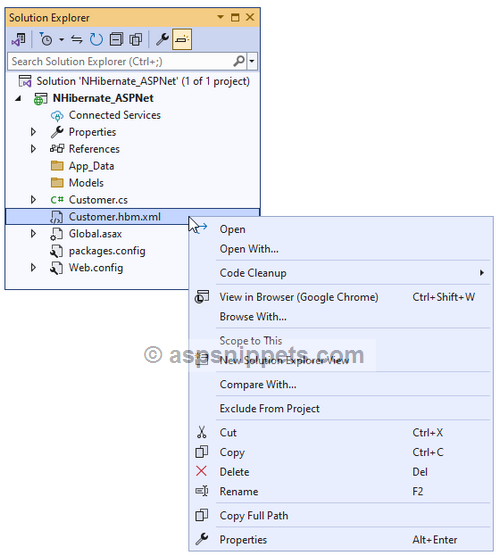Select the Web.config file
500x556 pixels.
pos(96,268)
